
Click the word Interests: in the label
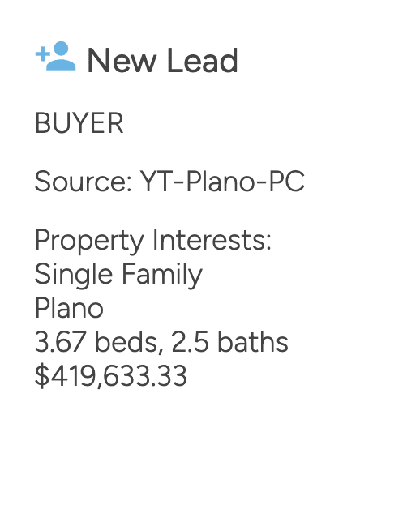pyautogui.click(x=212, y=240)
